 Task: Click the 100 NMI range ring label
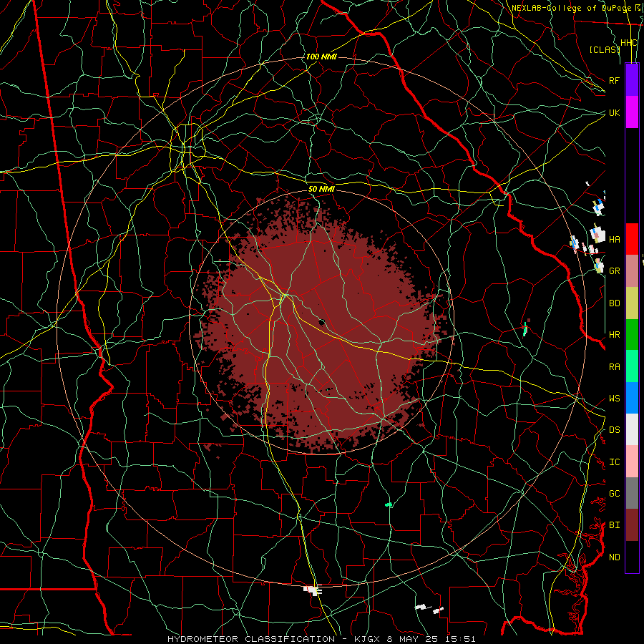click(321, 57)
